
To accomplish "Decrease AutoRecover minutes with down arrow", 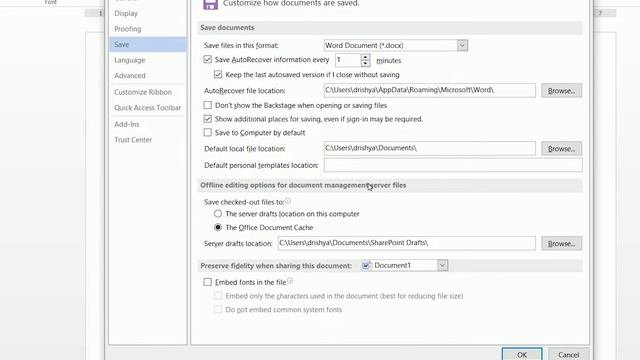I will pos(365,63).
